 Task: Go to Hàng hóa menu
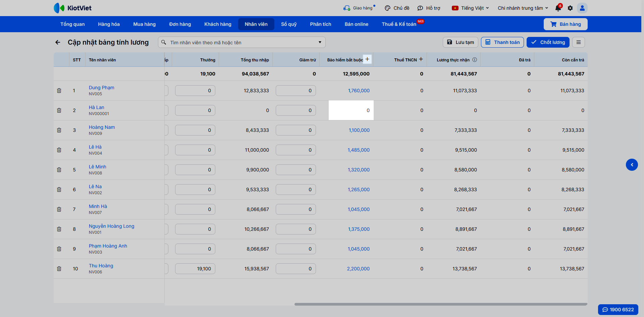coord(109,24)
